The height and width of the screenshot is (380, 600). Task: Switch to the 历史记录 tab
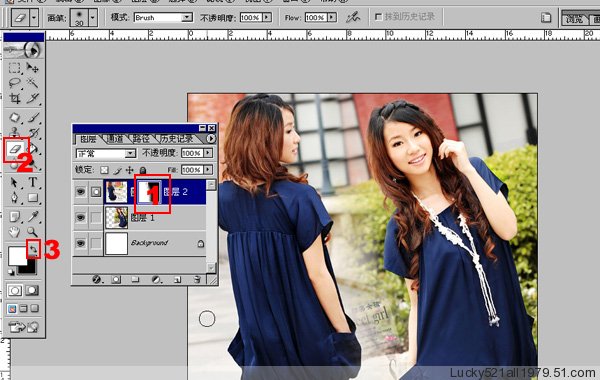[x=176, y=139]
